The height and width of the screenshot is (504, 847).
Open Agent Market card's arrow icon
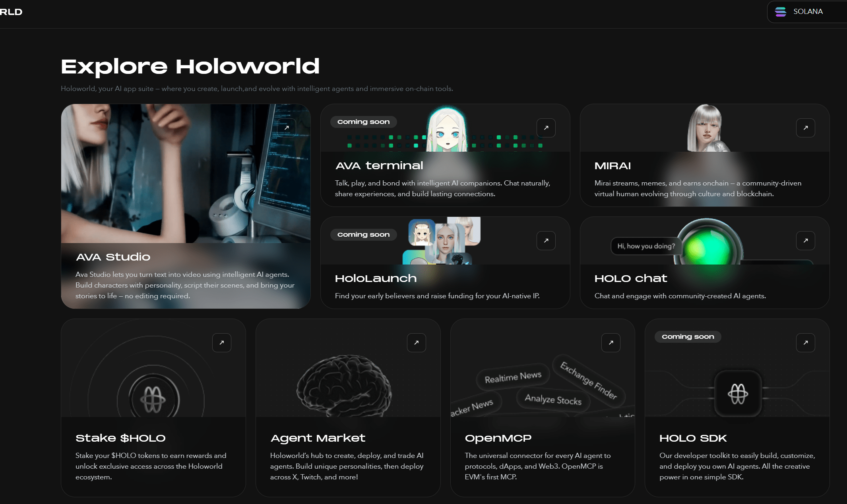pos(416,343)
